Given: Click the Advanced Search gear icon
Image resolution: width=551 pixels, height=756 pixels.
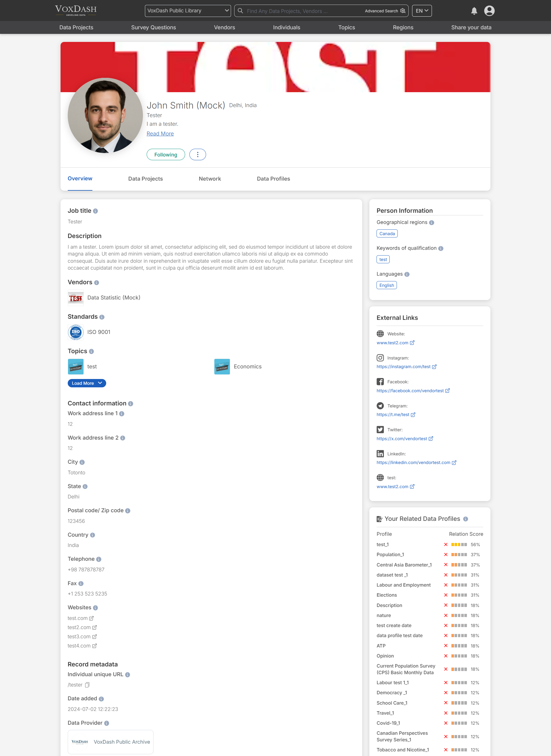Looking at the screenshot, I should tap(403, 11).
